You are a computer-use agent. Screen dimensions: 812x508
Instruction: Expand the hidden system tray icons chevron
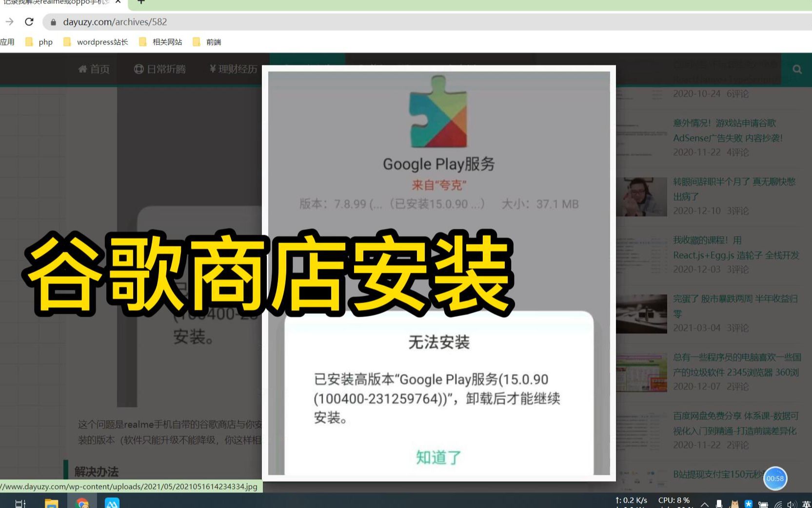[704, 504]
